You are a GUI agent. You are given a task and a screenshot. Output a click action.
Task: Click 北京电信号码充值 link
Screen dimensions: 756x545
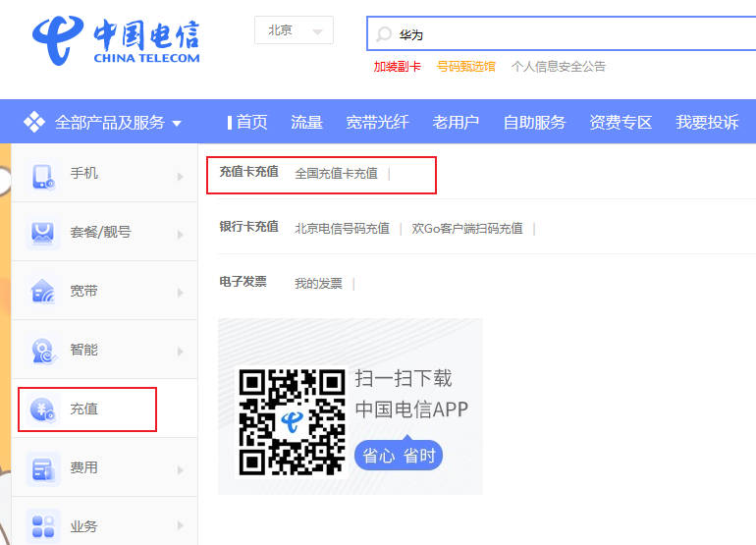point(342,228)
